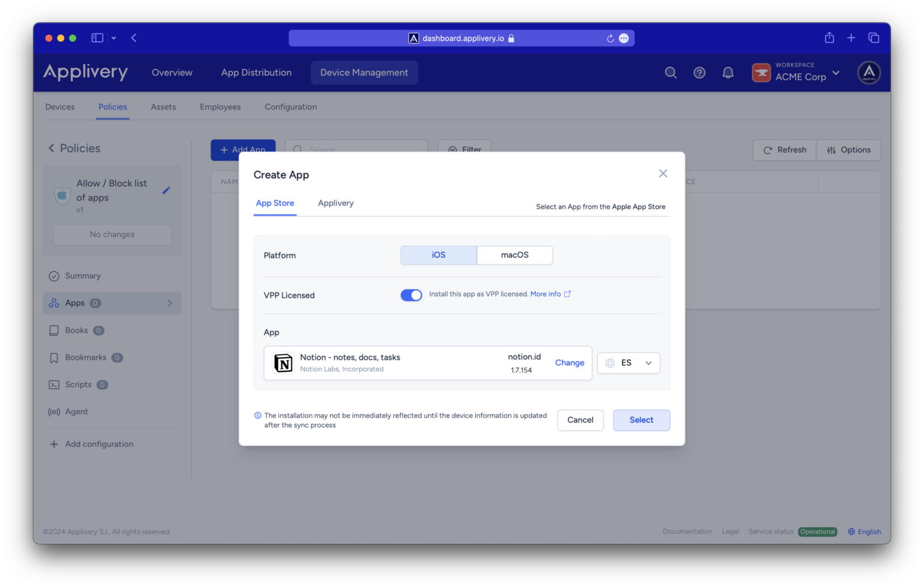Disable the VPP Licensed toggle
924x588 pixels.
(411, 295)
